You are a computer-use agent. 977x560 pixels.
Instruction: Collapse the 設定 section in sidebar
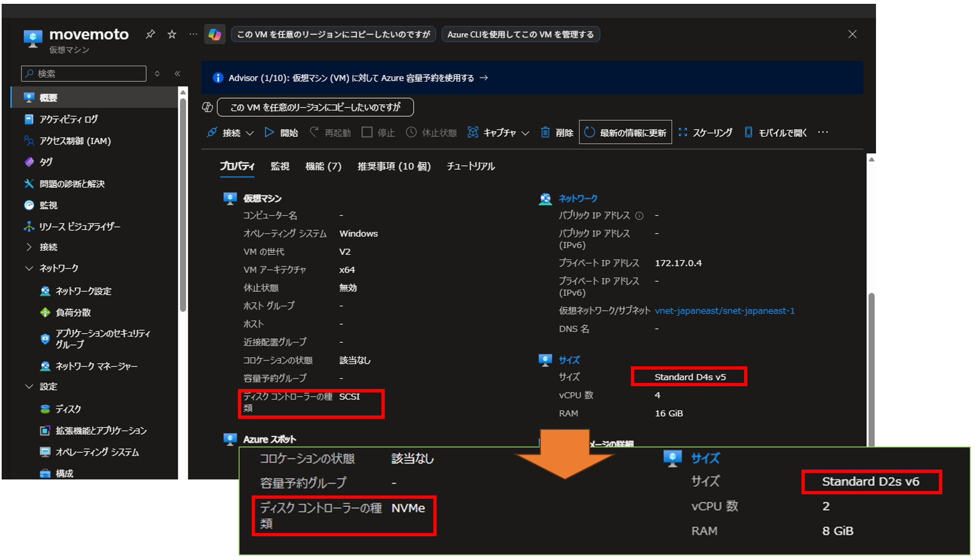tap(29, 387)
